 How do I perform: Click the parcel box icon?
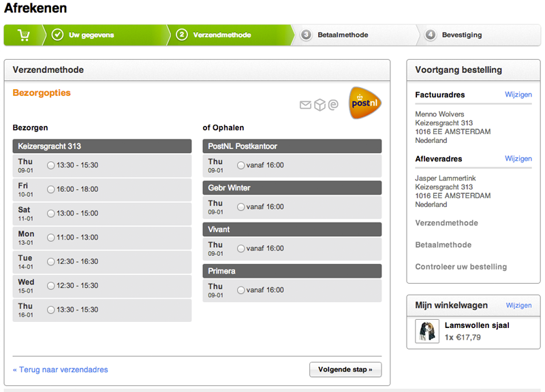[320, 105]
